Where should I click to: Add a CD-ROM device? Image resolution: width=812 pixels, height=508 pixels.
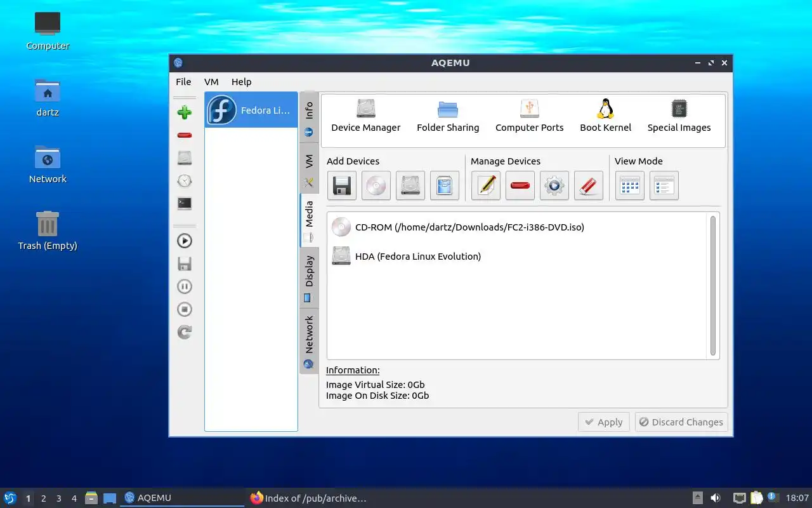point(376,186)
